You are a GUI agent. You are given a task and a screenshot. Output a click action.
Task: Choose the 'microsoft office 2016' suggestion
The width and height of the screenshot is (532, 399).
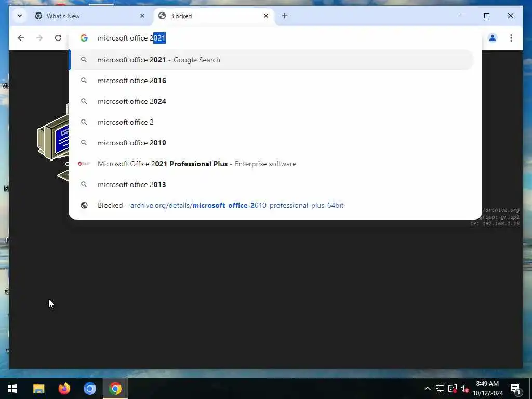[271, 81]
